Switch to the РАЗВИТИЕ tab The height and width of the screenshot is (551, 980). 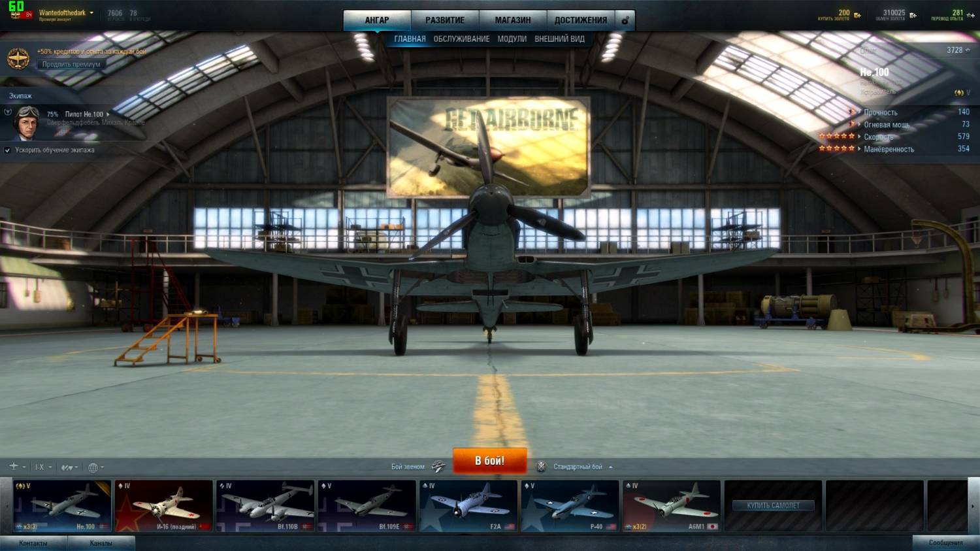[445, 20]
